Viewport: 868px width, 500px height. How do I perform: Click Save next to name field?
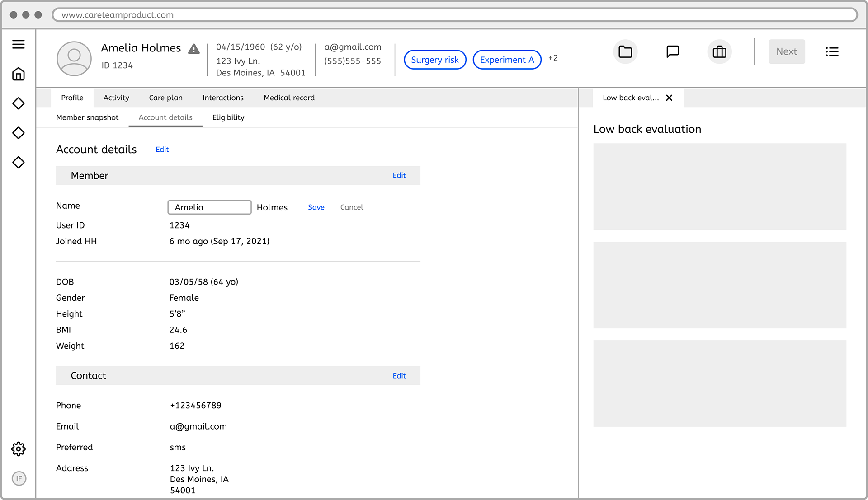(316, 207)
